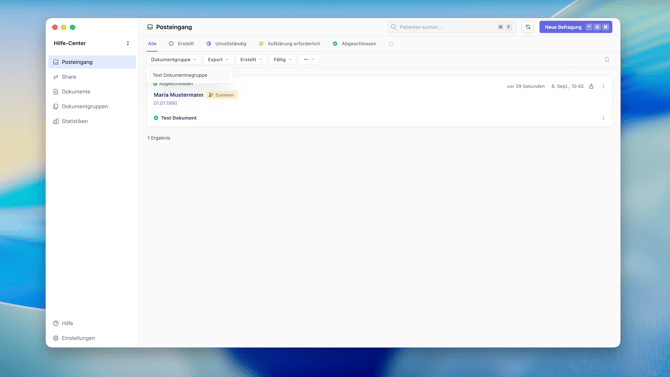Select the Abgeschlossen tab
Image resolution: width=670 pixels, height=377 pixels.
354,44
